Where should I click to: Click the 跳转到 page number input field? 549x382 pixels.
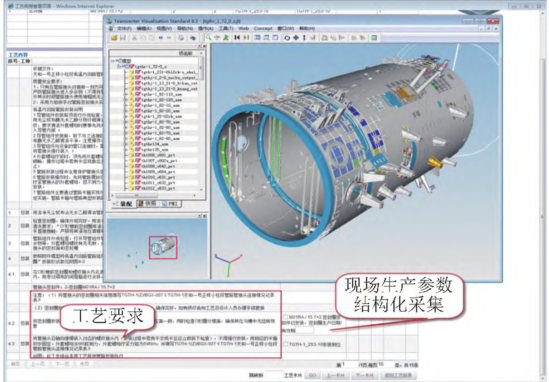pos(273,375)
